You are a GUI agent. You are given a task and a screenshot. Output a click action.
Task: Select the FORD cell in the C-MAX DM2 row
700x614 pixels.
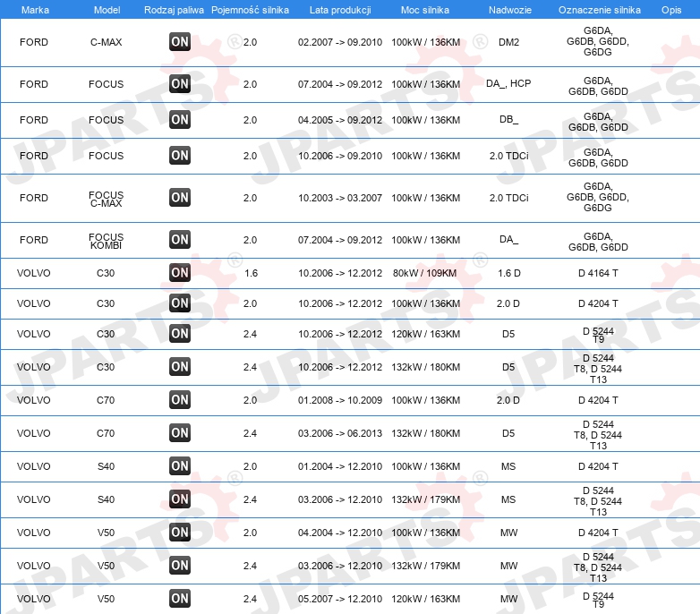point(34,42)
